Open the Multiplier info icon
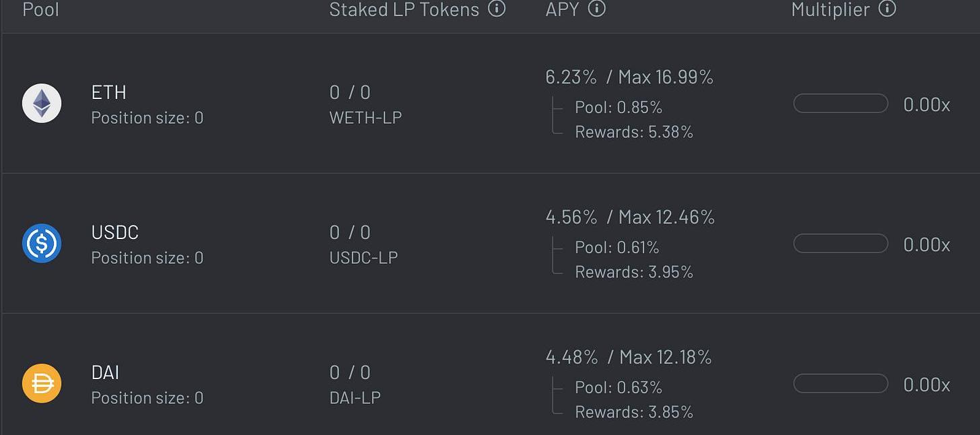Image resolution: width=980 pixels, height=435 pixels. pyautogui.click(x=888, y=9)
